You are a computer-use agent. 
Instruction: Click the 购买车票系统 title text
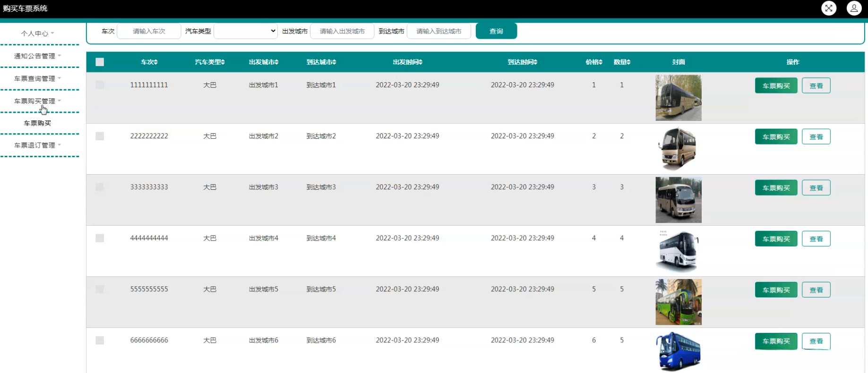pos(25,8)
